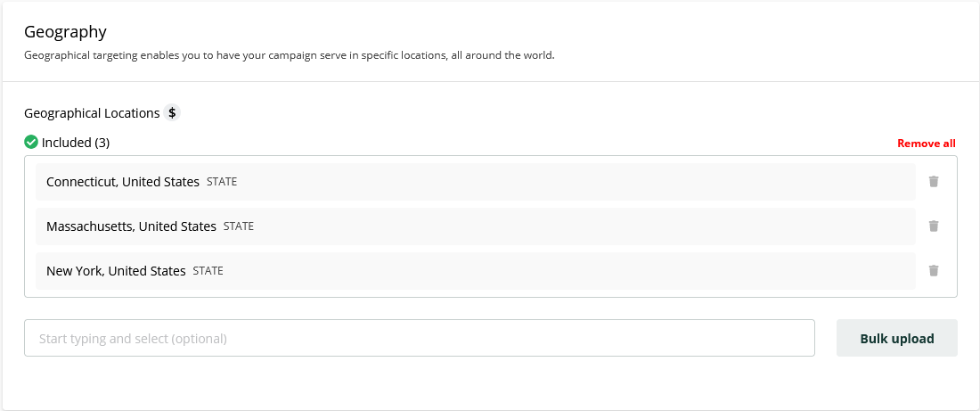Click the trash icon for New York
Screen dimensions: 980x411
(934, 271)
